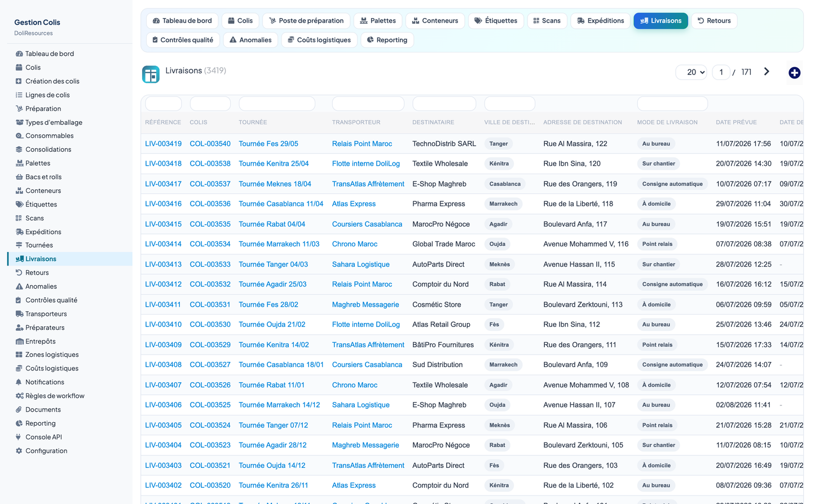This screenshot has width=815, height=504.
Task: Click the Destinataire filter input
Action: [444, 104]
